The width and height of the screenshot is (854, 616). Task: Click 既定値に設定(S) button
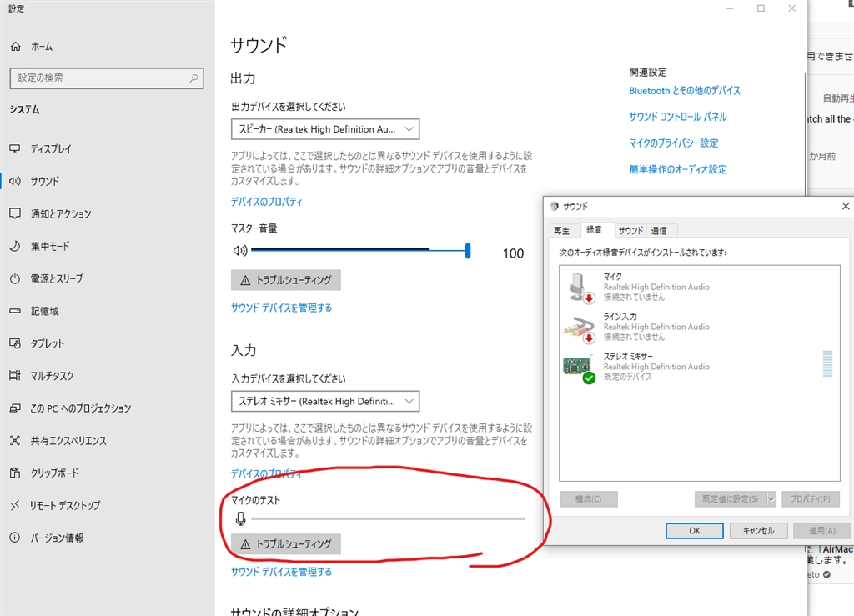(731, 499)
